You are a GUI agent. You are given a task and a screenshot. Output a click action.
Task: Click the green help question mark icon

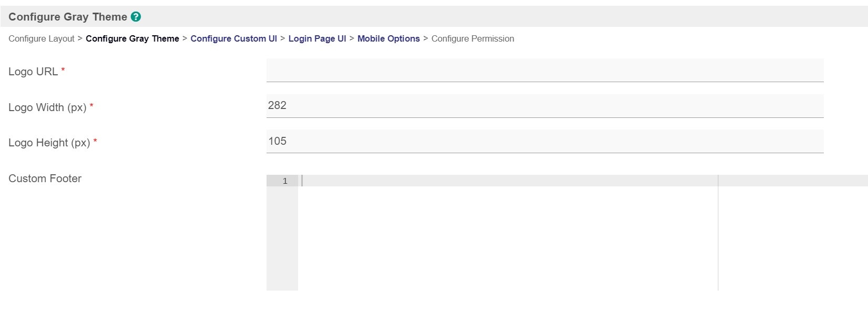[x=136, y=17]
